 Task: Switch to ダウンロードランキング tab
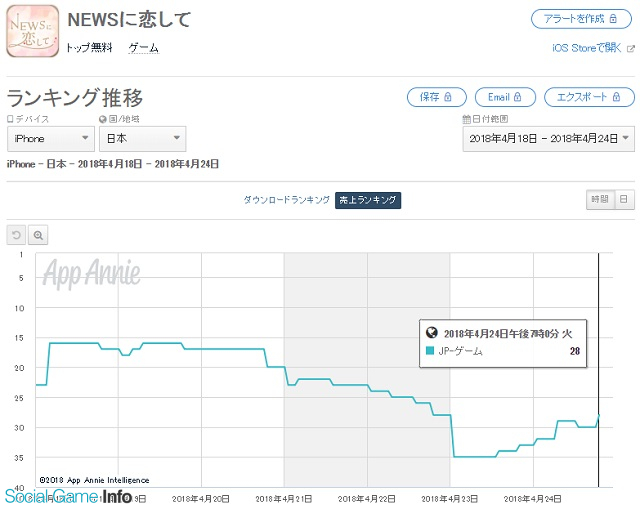coord(286,200)
